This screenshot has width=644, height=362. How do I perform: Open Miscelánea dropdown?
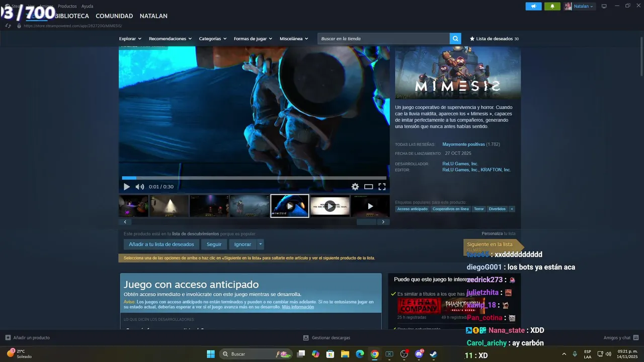coord(294,39)
